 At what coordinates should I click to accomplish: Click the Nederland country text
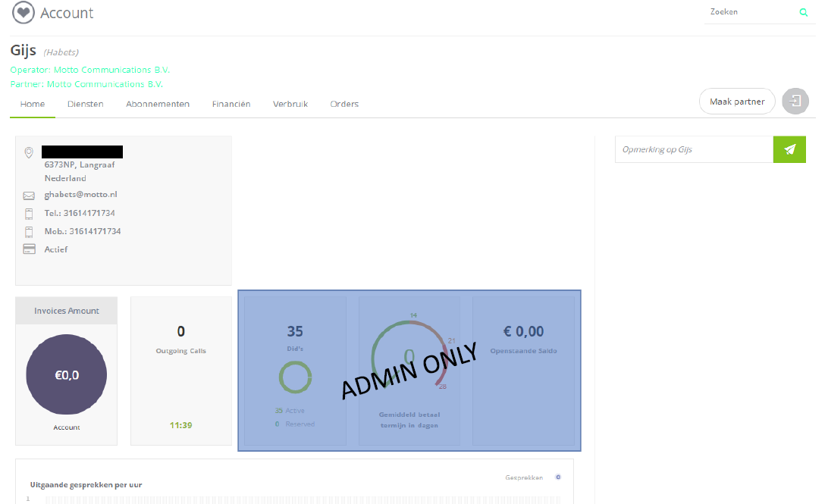(x=65, y=178)
